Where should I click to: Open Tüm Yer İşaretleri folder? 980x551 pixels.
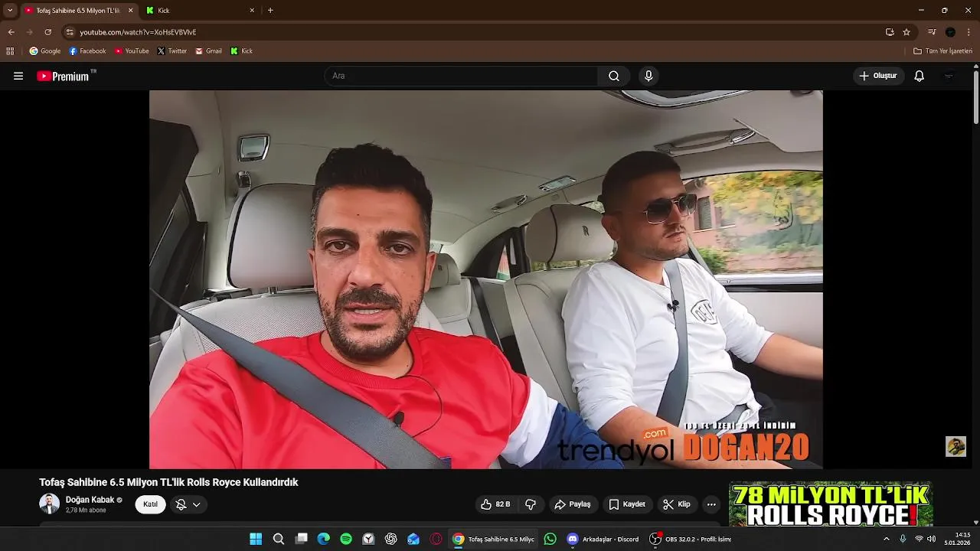pos(942,51)
